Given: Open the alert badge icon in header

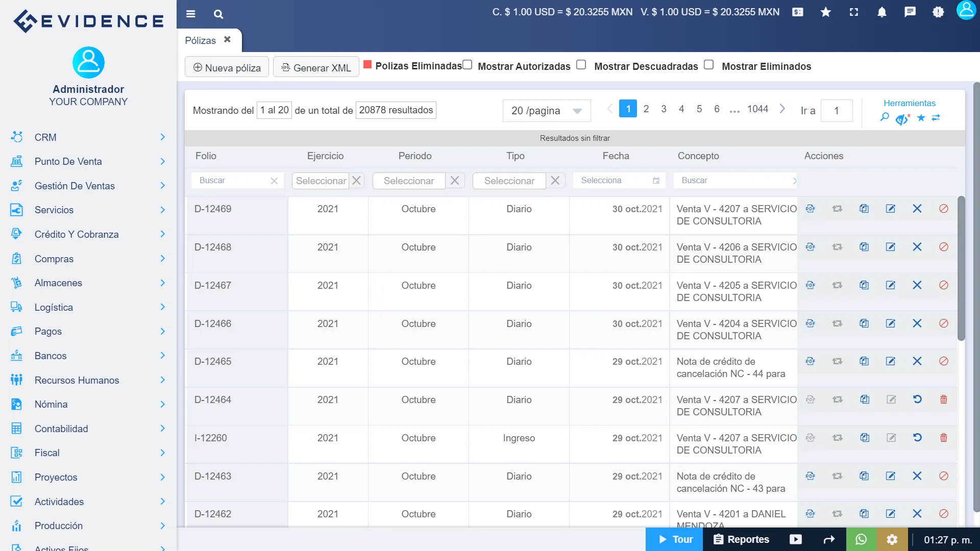Looking at the screenshot, I should 938,12.
